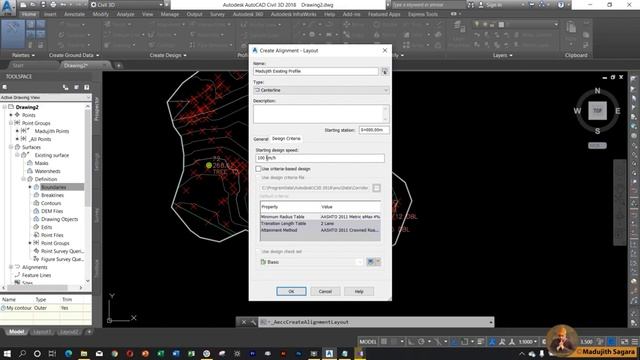Click Cancel in Create Alignment dialog
The image size is (640, 360).
click(325, 291)
